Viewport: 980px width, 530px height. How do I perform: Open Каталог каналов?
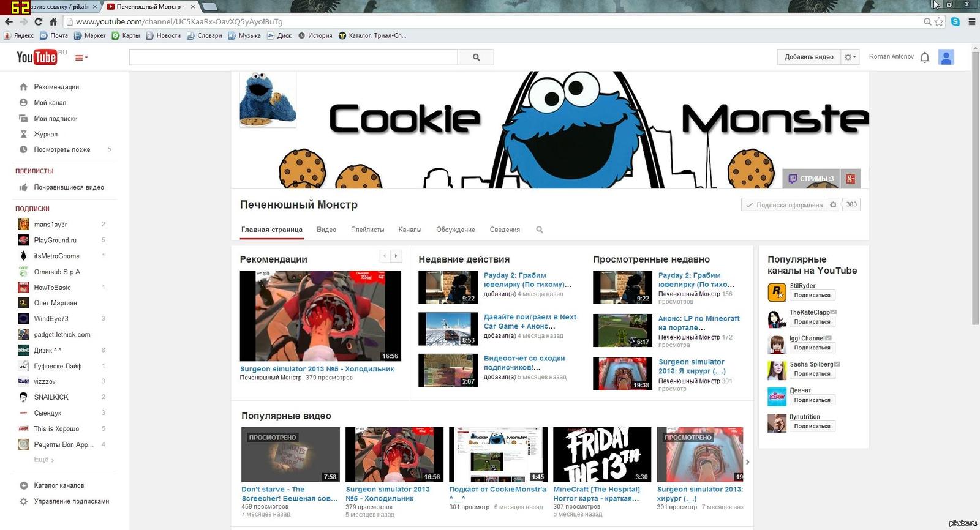pyautogui.click(x=59, y=485)
